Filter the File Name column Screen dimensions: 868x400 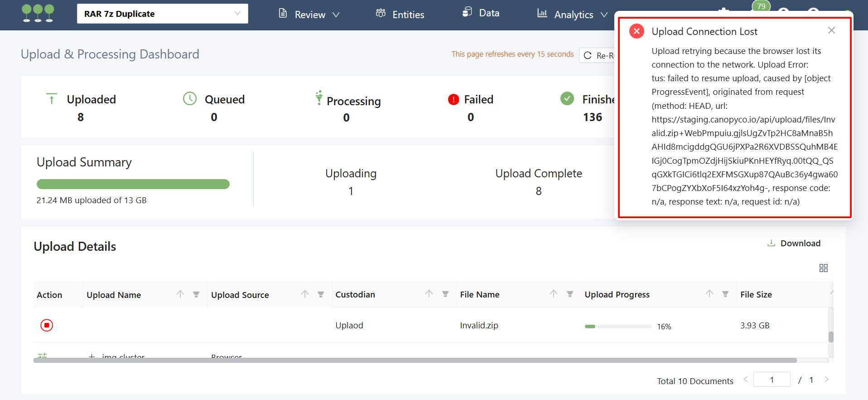pyautogui.click(x=570, y=294)
